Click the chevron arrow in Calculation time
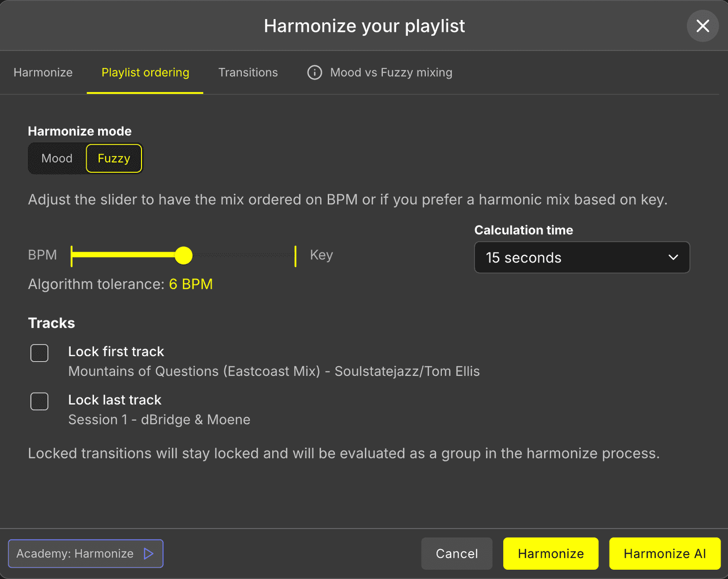 [673, 257]
